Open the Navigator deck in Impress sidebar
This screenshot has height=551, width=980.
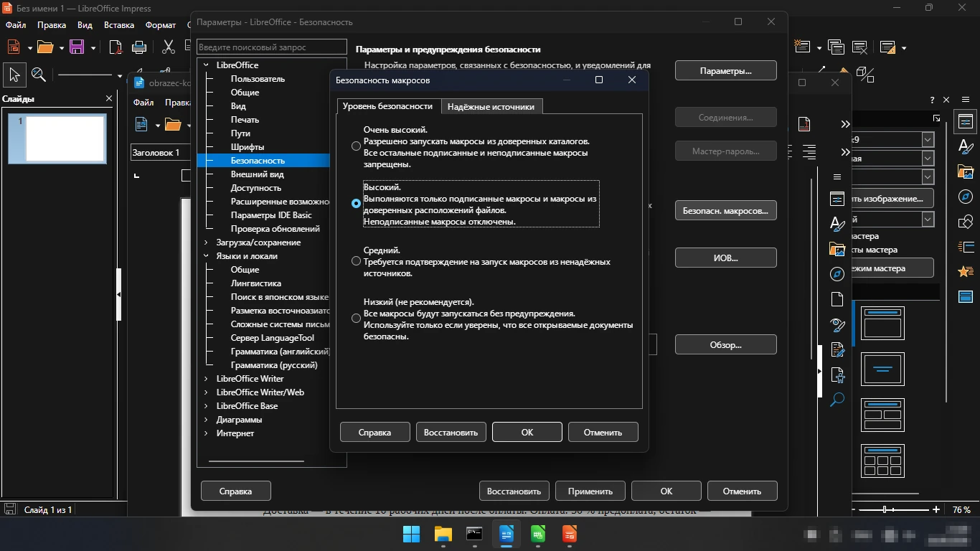[x=966, y=197]
